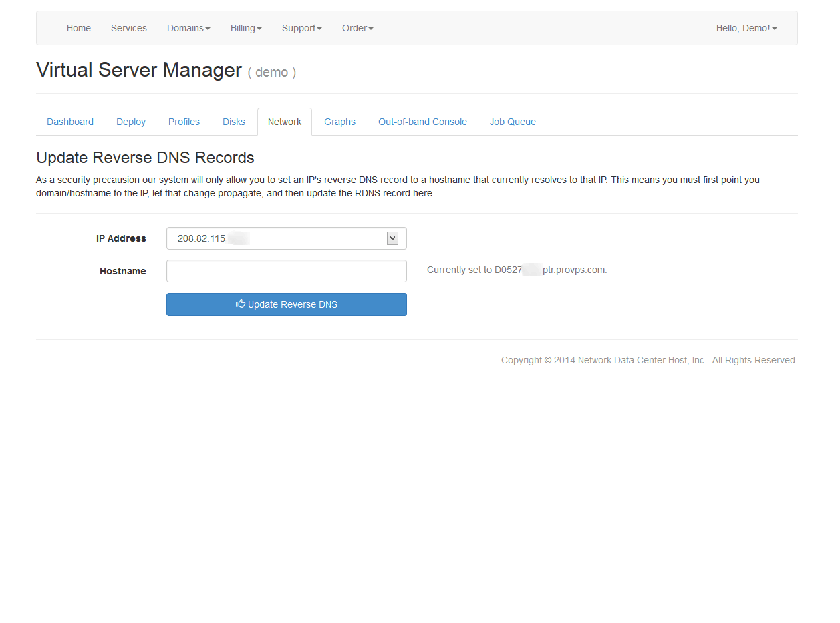Viewport: 840px width, 623px height.
Task: Expand the Billing menu
Action: (245, 28)
